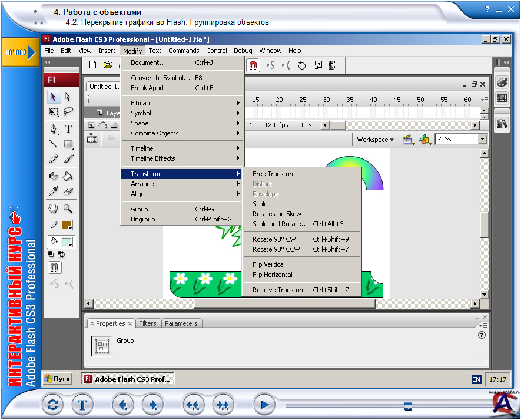Select the Eyedropper tool
The width and height of the screenshot is (521, 420).
(54, 190)
